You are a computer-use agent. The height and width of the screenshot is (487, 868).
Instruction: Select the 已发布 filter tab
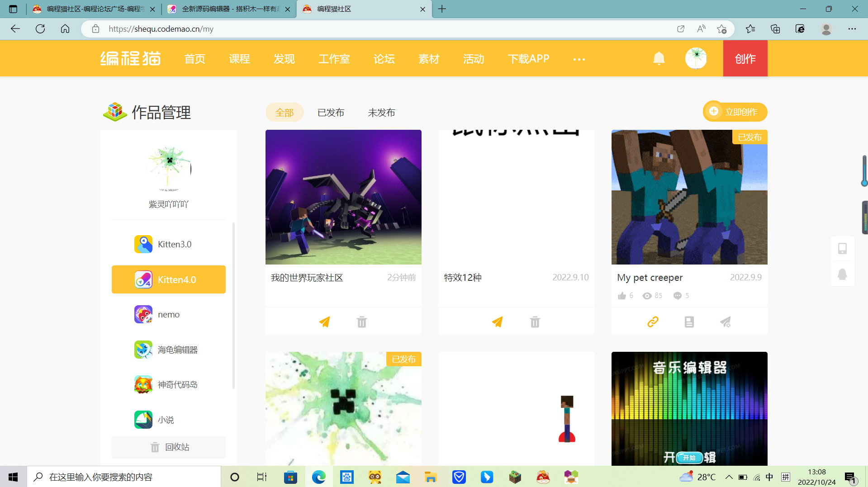pyautogui.click(x=331, y=113)
